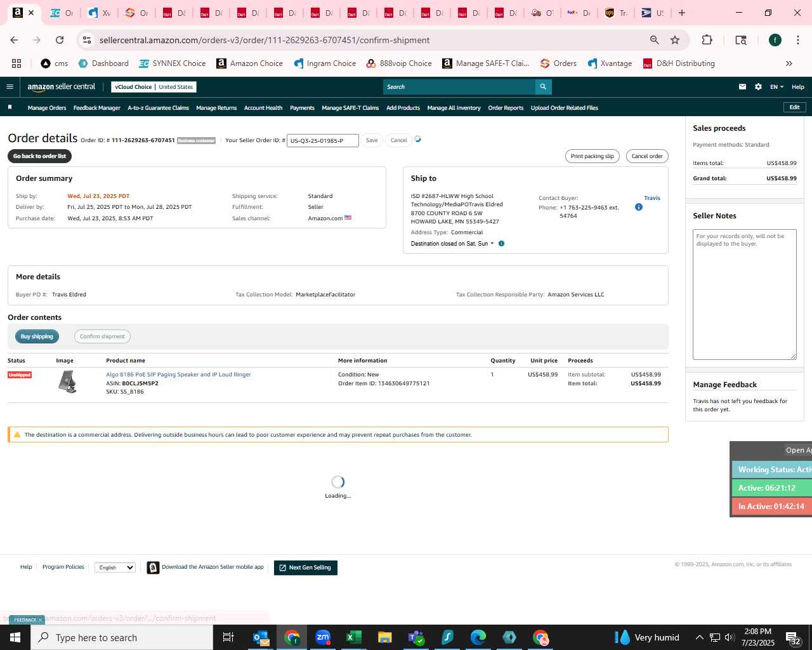Open Manage All Inventory menu item

[454, 108]
